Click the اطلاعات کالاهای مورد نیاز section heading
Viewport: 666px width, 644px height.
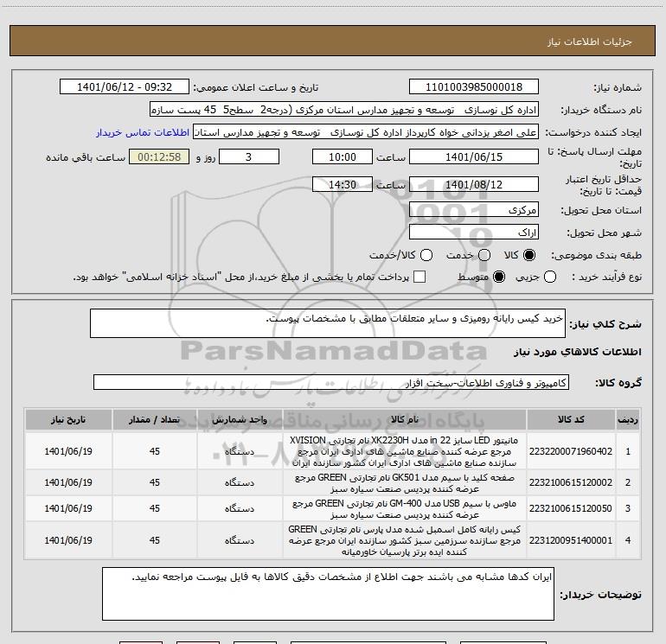pyautogui.click(x=577, y=352)
